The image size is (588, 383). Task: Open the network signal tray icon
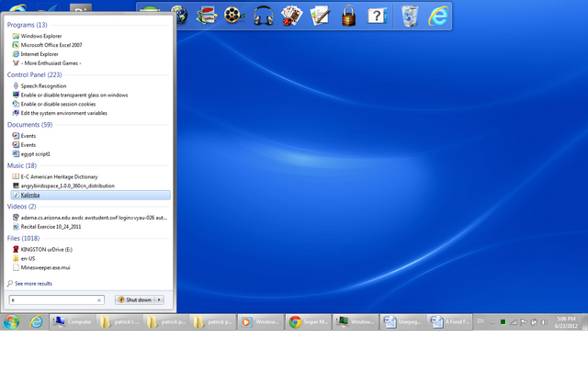[x=514, y=321]
